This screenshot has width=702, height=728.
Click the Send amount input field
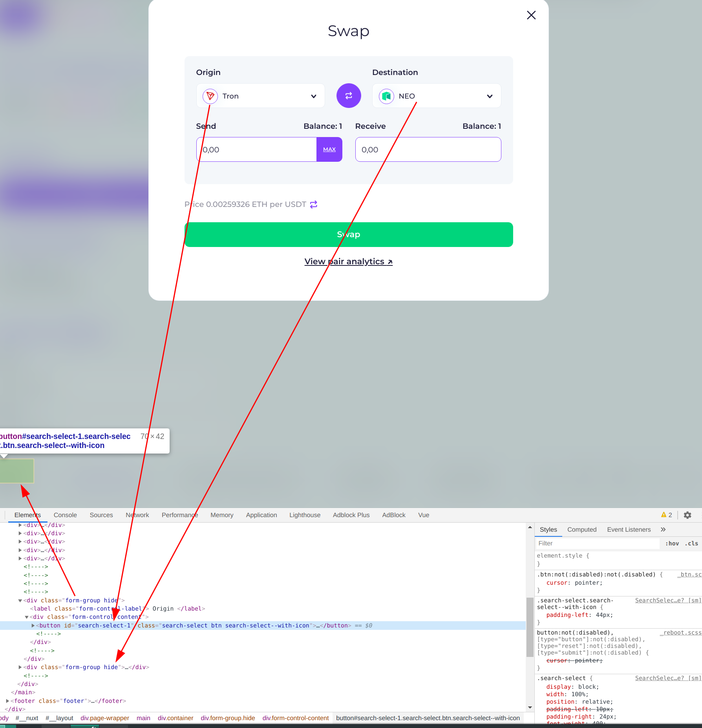[x=257, y=149]
